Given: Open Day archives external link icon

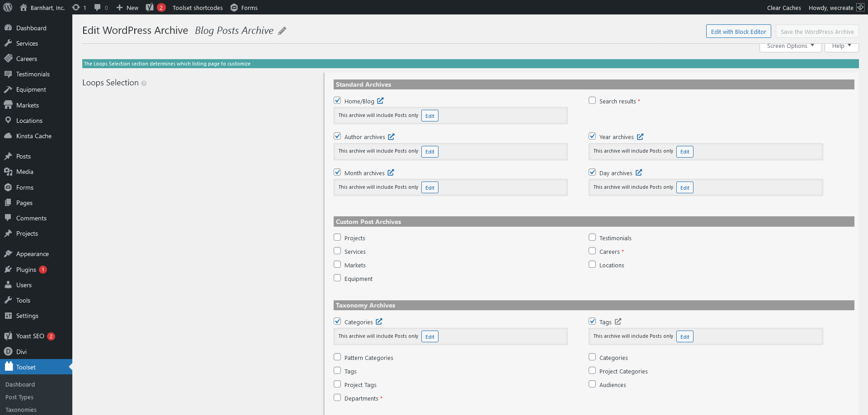Looking at the screenshot, I should tap(639, 173).
